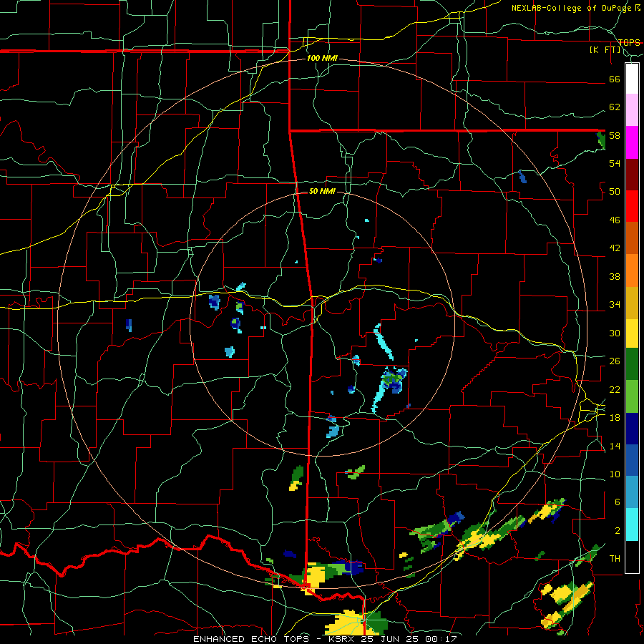The image size is (644, 644).
Task: Click the white swatch in the tops legend
Action: (632, 79)
